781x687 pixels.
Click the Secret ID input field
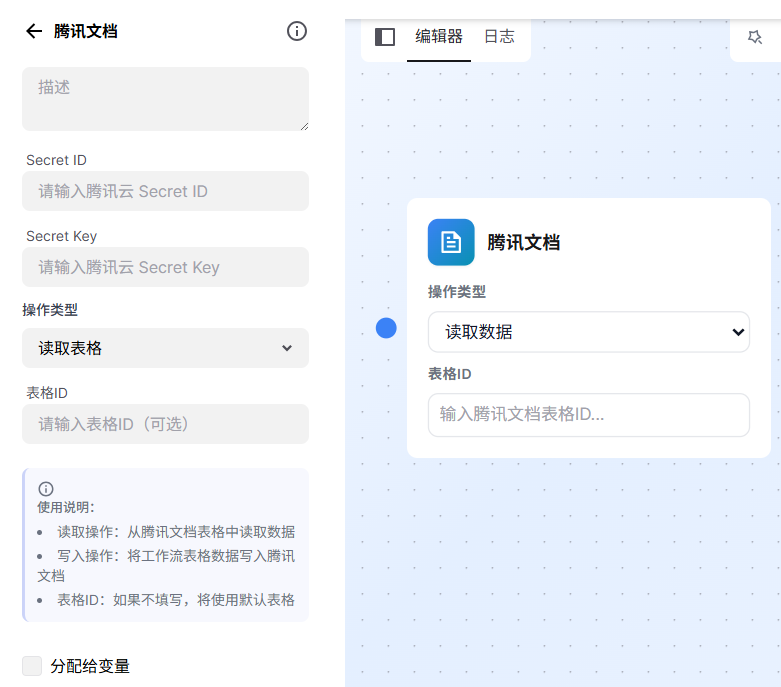165,191
